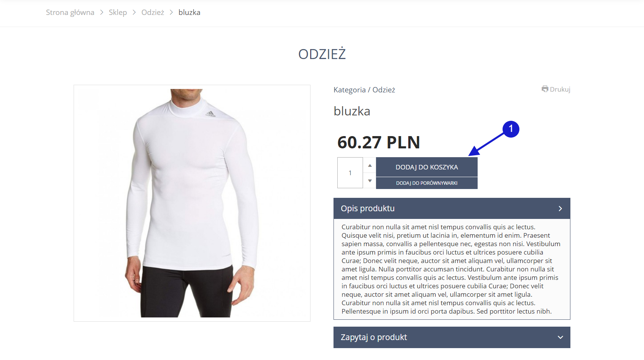Click the Opis produktu header title
The width and height of the screenshot is (644, 360).
368,208
